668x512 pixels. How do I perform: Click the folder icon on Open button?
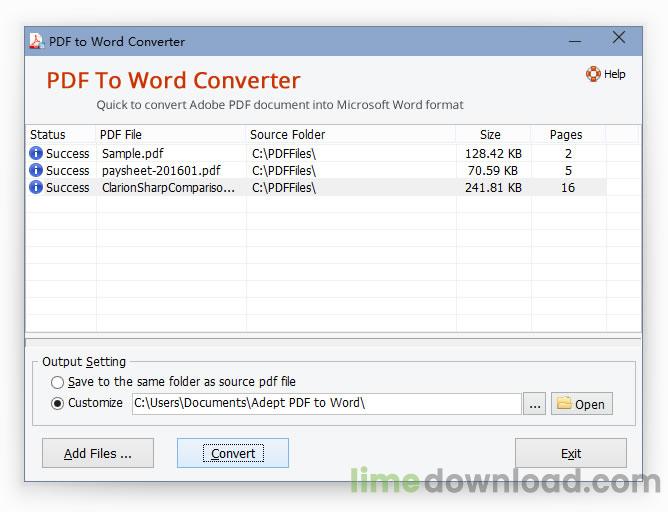tap(564, 404)
